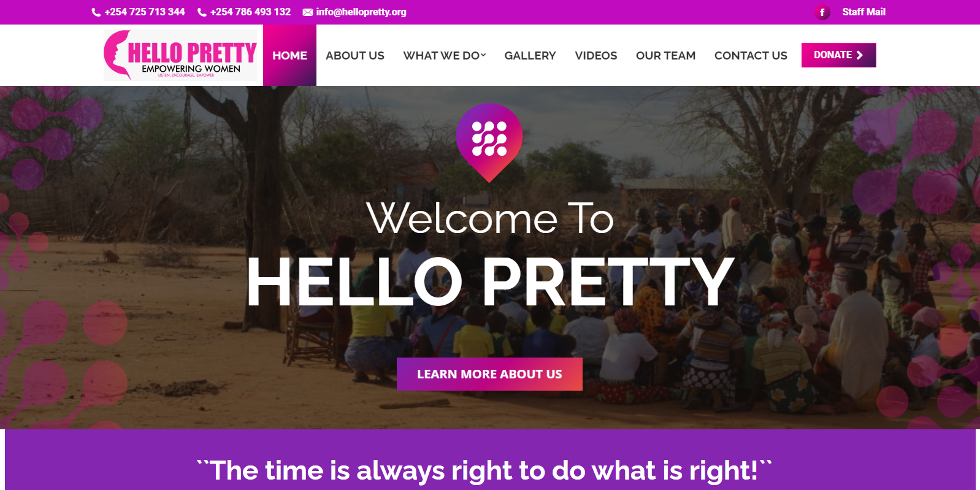This screenshot has width=980, height=490.
Task: Click the email envelope icon
Action: [308, 12]
